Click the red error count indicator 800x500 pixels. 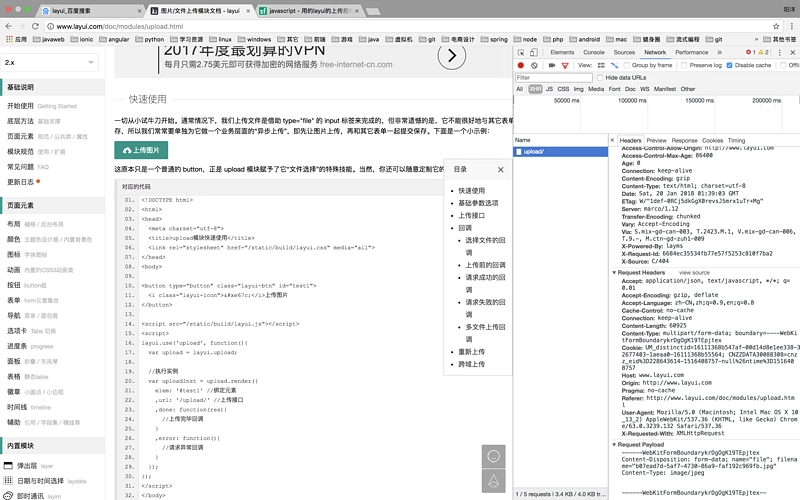pyautogui.click(x=751, y=53)
